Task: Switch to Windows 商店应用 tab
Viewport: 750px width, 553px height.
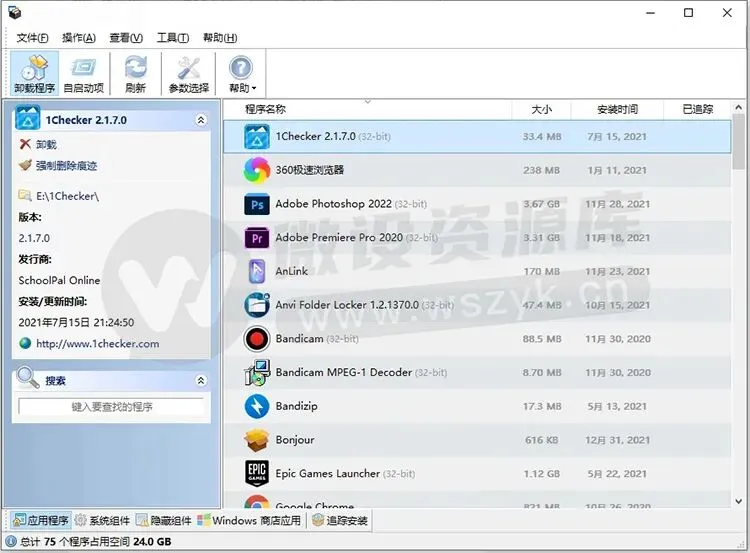Action: (249, 520)
